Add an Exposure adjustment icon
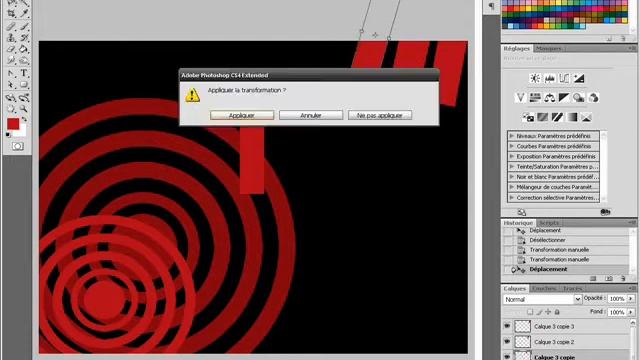The image size is (640, 360). [x=579, y=78]
